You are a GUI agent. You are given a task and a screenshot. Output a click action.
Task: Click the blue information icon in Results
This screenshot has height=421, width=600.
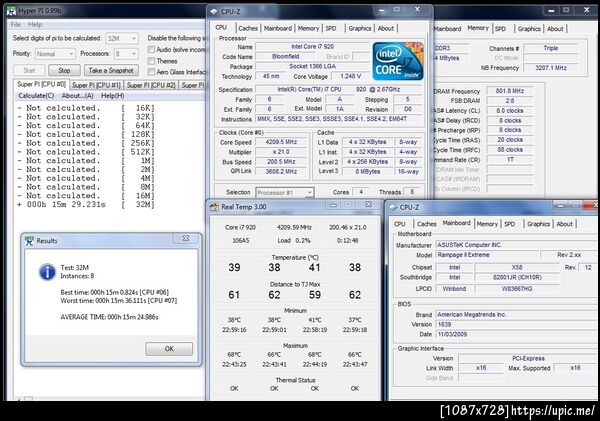pos(47,272)
